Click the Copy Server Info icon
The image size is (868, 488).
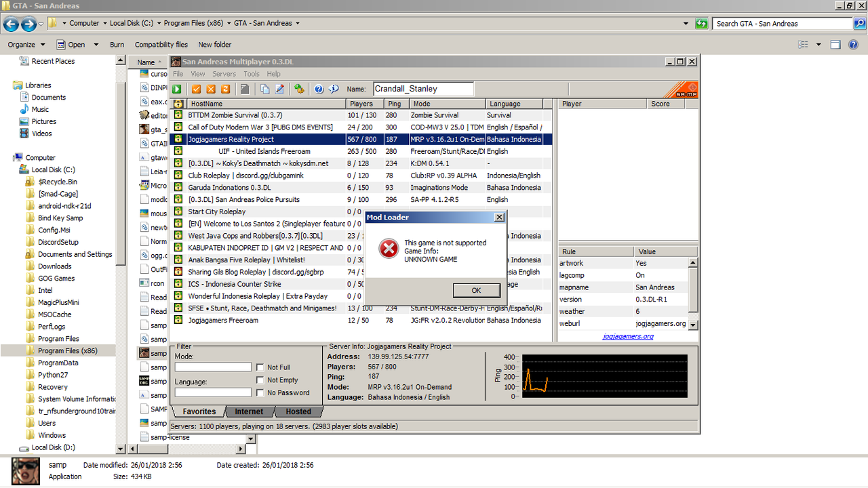pyautogui.click(x=264, y=89)
